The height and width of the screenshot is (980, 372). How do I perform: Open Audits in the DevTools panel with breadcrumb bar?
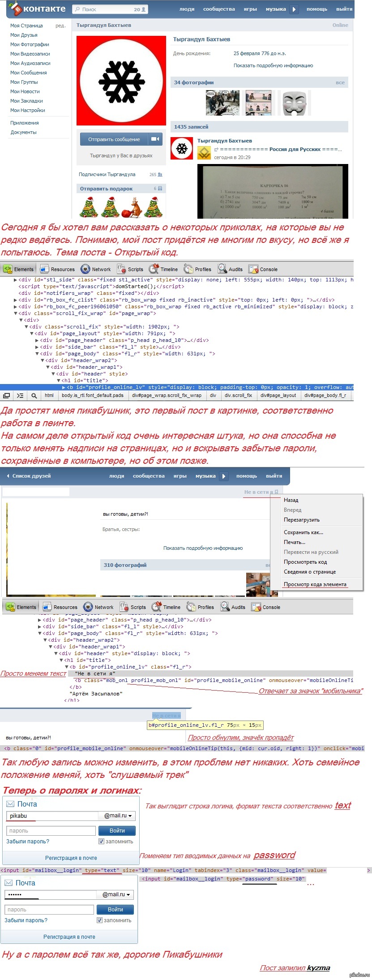230,269
